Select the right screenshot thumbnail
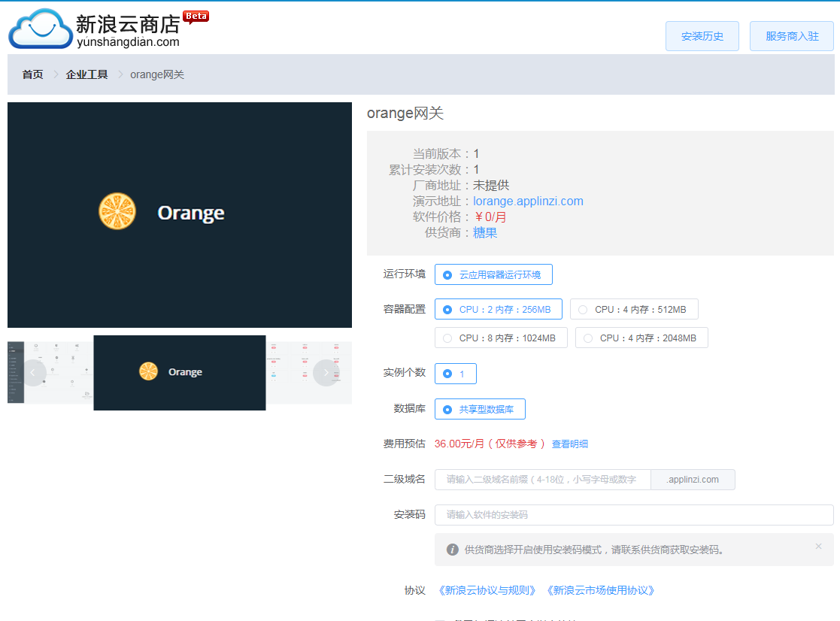Viewport: 840px width, 621px height. click(x=308, y=373)
